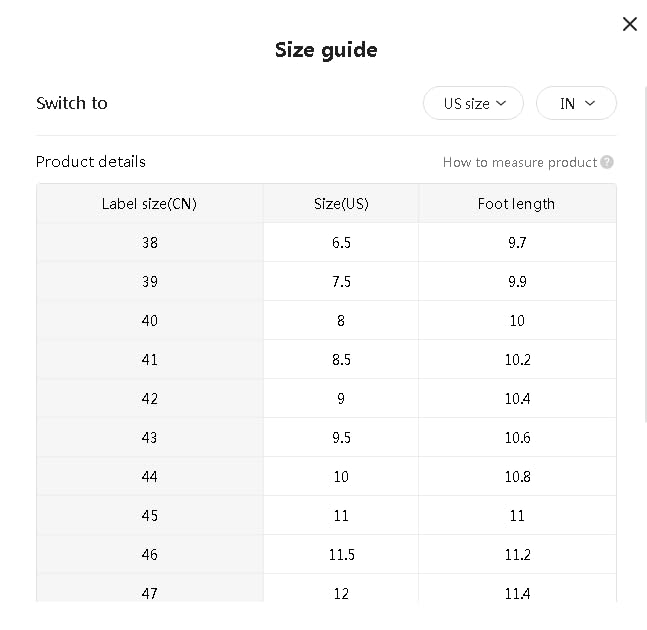The width and height of the screenshot is (647, 630).
Task: Select the label size 46 cell
Action: pyautogui.click(x=149, y=555)
